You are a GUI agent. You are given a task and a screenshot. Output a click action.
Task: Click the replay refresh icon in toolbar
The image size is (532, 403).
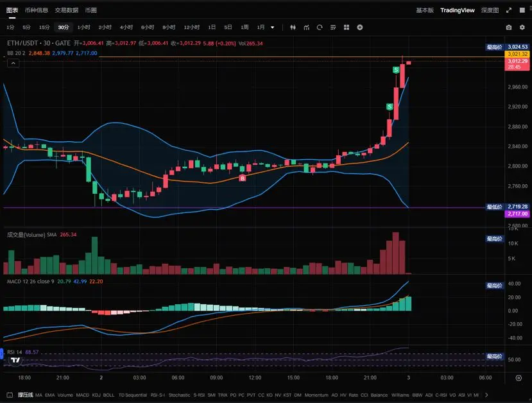(320, 28)
